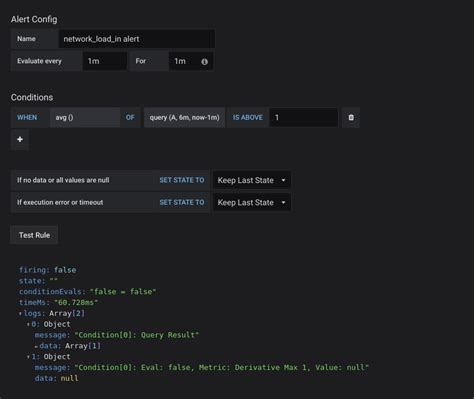Click the trash icon to delete condition
Viewport: 474px width, 399px height.
tap(351, 117)
